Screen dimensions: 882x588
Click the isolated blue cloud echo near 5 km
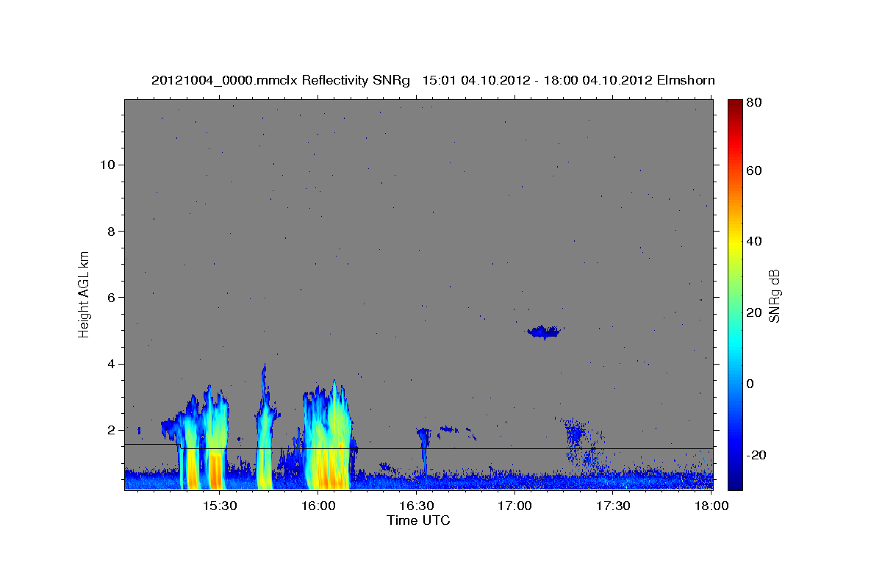[543, 331]
